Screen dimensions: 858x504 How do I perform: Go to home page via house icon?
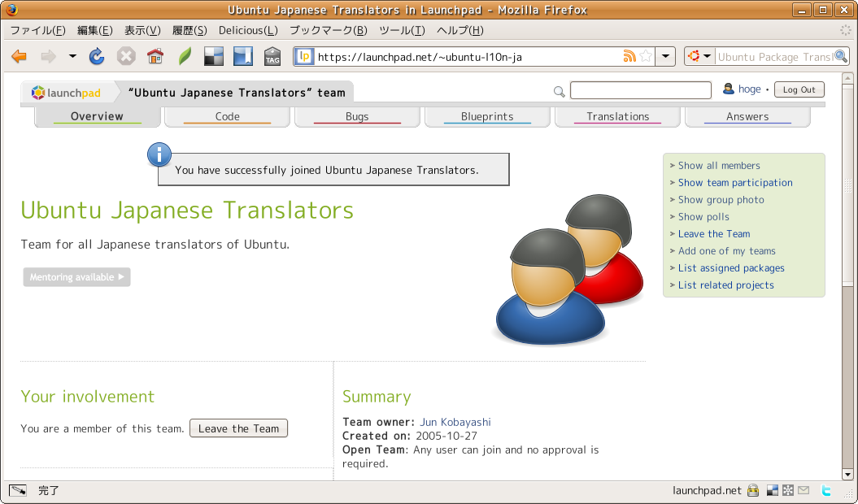pyautogui.click(x=155, y=56)
